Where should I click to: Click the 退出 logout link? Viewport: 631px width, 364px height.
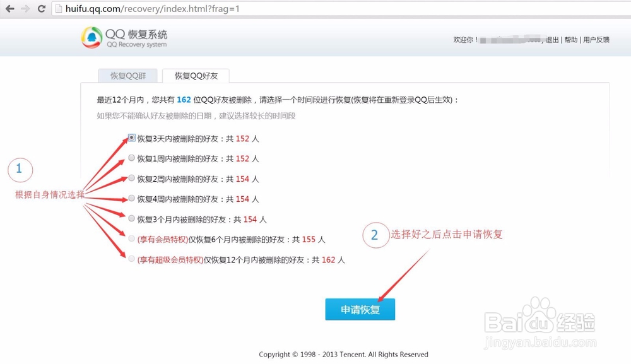point(552,40)
